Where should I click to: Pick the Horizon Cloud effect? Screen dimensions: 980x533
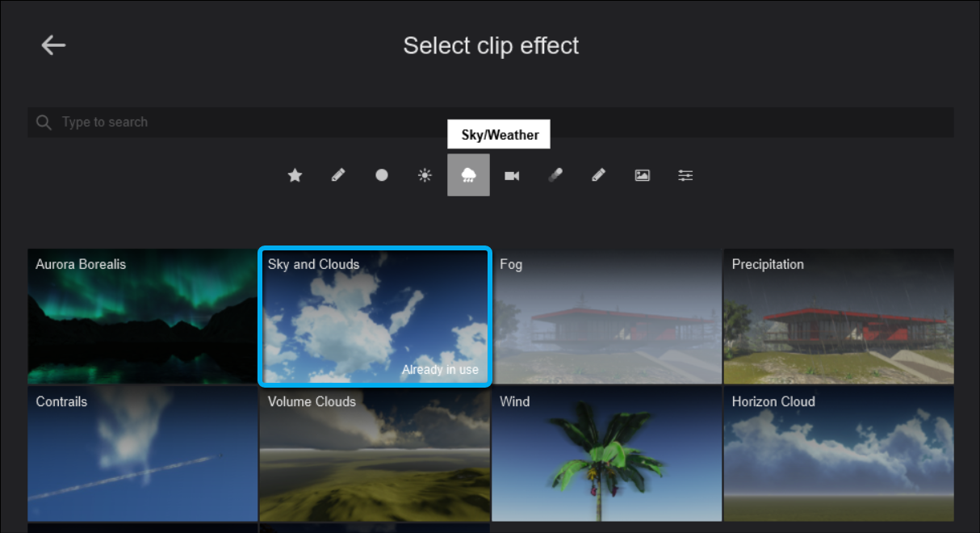838,455
